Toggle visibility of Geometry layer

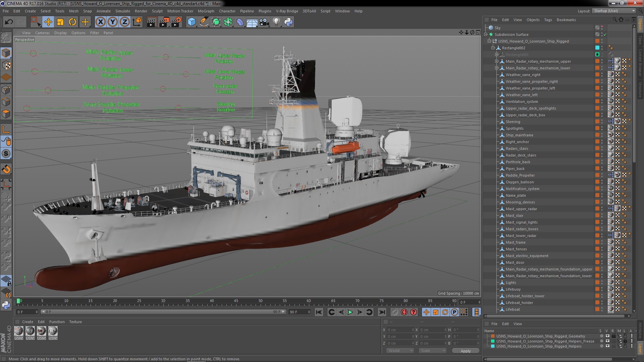[x=607, y=336]
